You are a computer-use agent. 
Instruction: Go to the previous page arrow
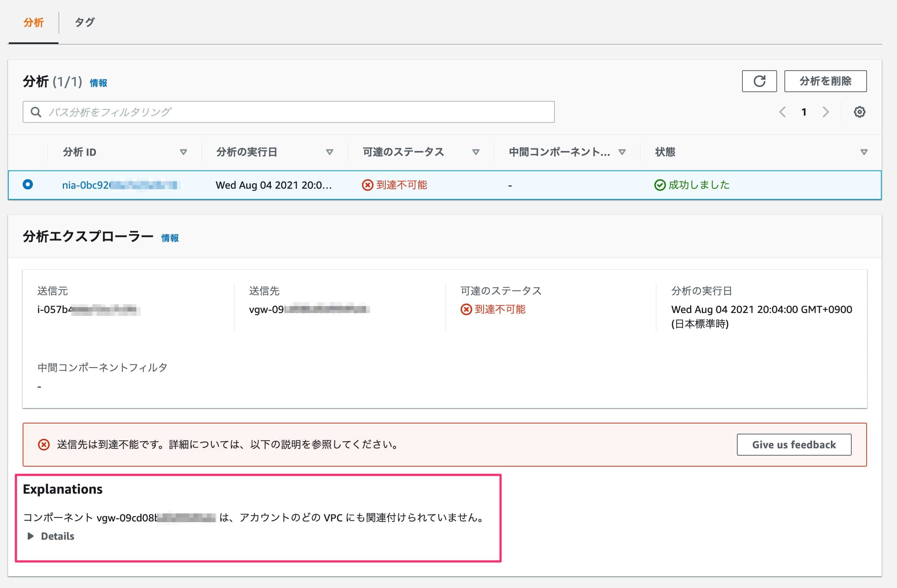783,112
